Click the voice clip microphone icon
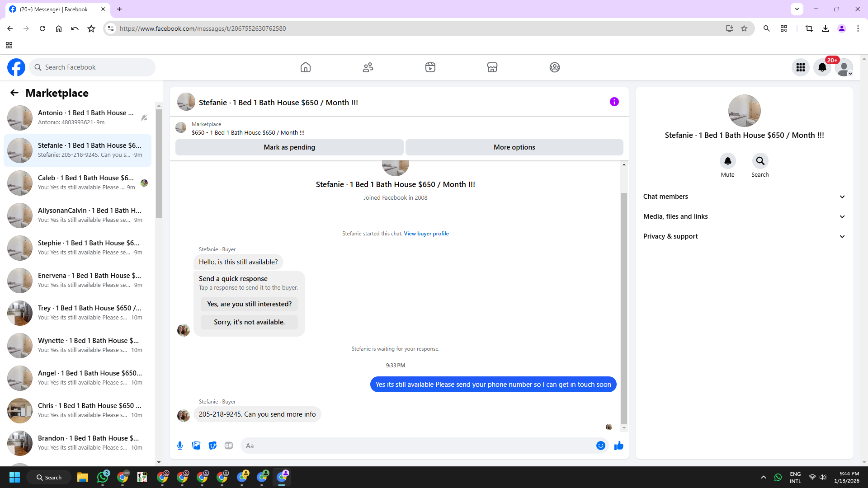The image size is (868, 488). [180, 446]
